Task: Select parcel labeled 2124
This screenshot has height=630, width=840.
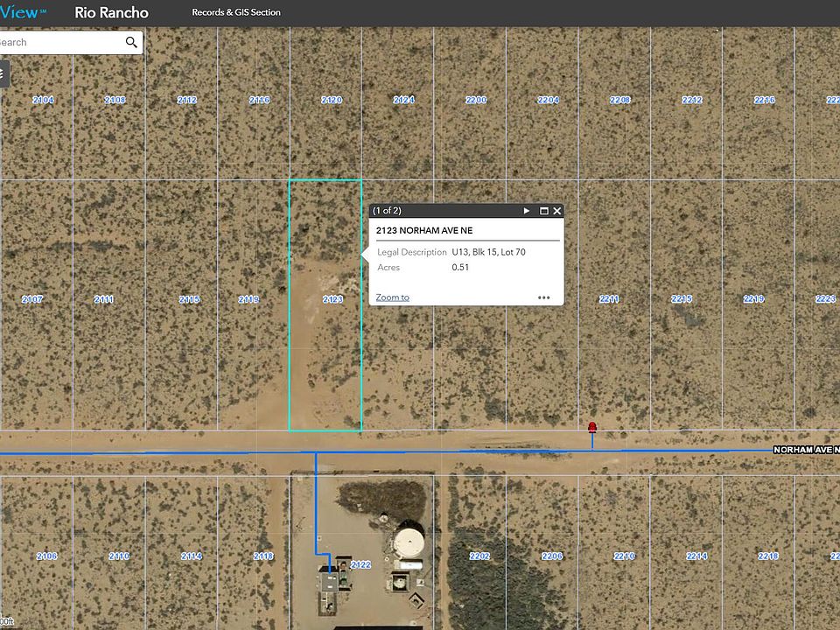Action: pos(404,100)
